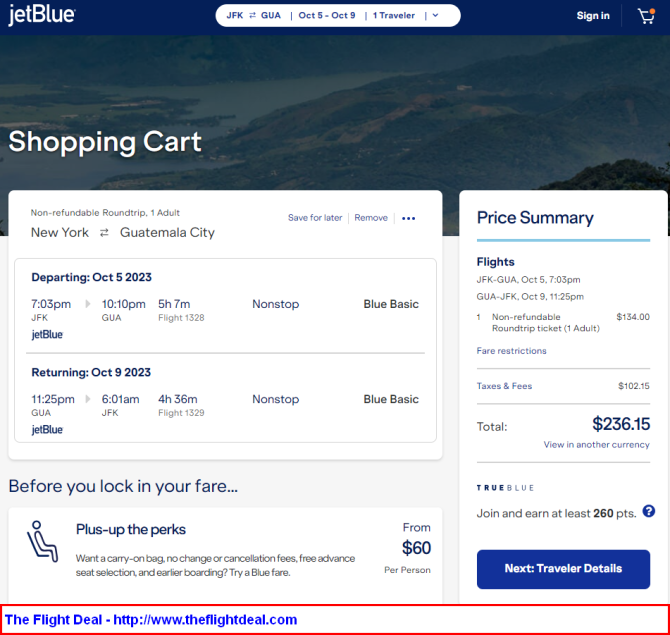The width and height of the screenshot is (670, 635).
Task: Click the three-dot more options icon
Action: tap(408, 218)
